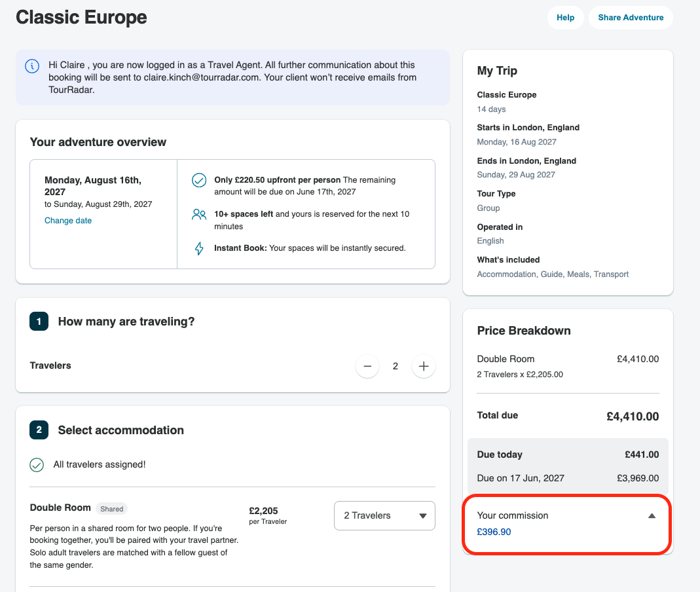This screenshot has height=592, width=700.
Task: Click the Change date link
Action: 68,221
